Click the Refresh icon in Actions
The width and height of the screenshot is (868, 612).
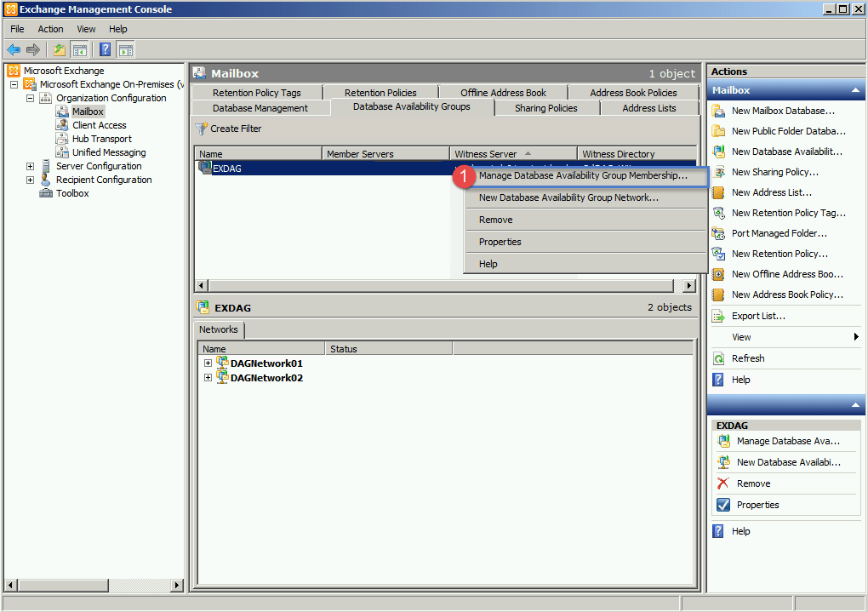tap(718, 359)
